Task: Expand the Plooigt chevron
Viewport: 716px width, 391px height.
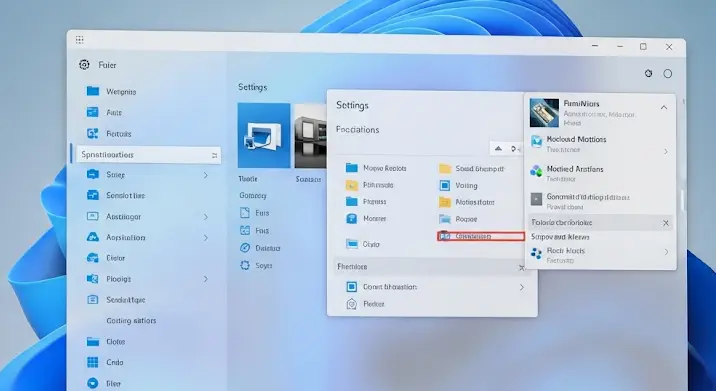Action: click(205, 279)
